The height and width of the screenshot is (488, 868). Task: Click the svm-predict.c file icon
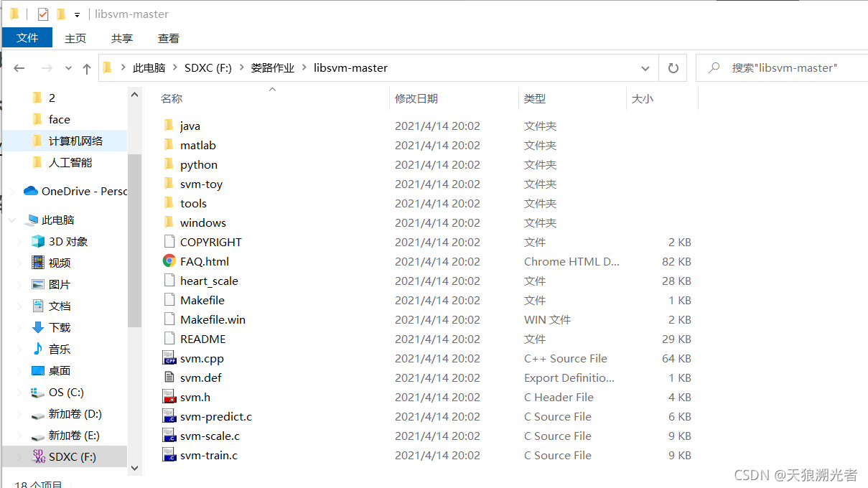point(169,416)
